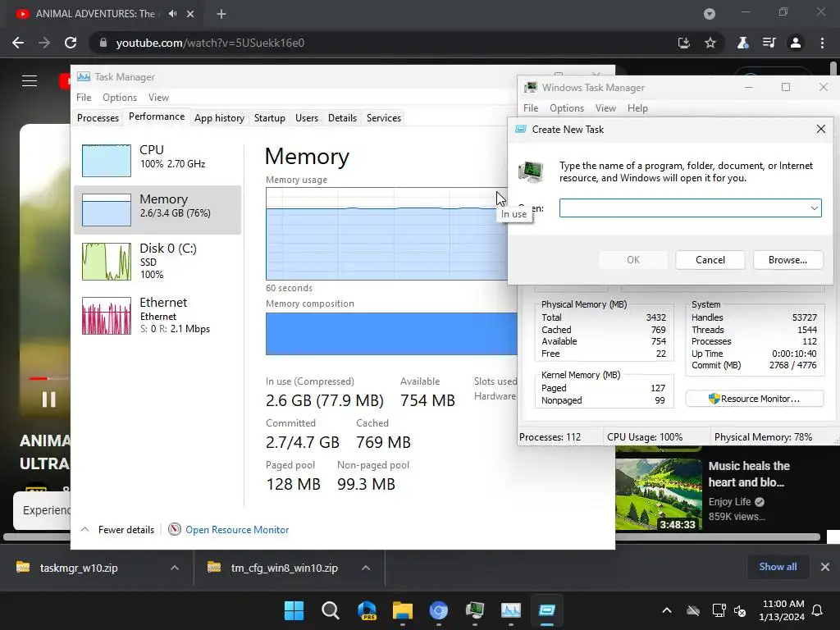Open the Chrome profile icon

tap(796, 43)
